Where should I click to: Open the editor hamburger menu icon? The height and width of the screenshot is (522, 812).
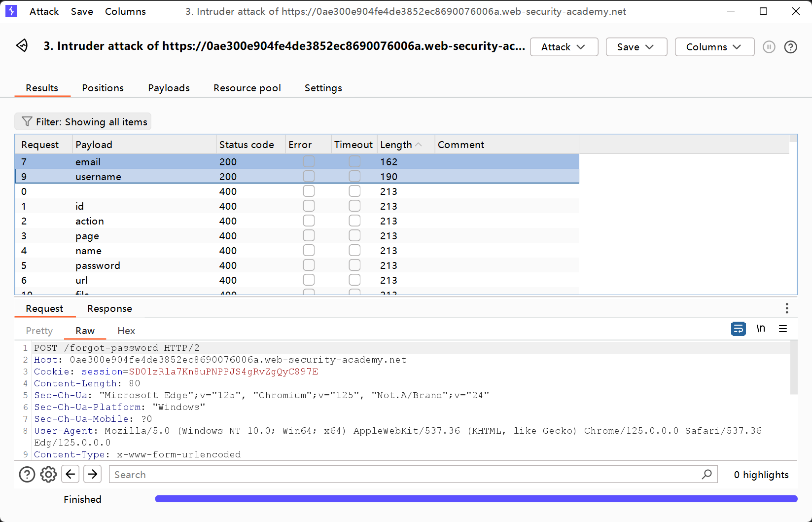click(783, 328)
